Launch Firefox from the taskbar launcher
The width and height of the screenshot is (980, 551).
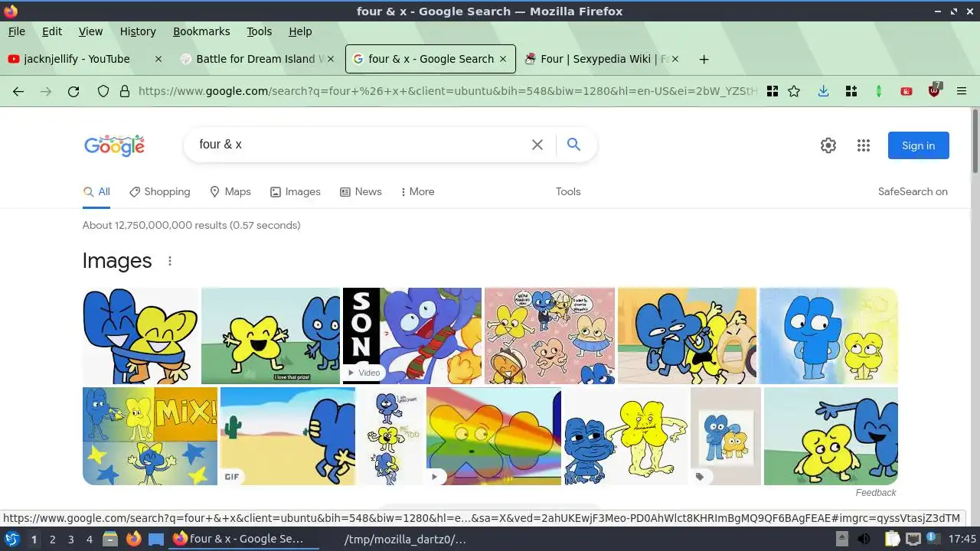(133, 539)
